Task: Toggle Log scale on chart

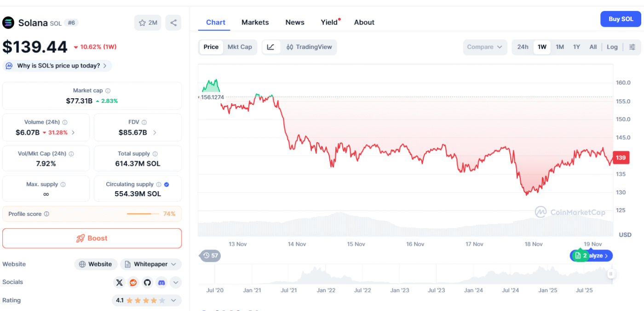Action: 612,47
